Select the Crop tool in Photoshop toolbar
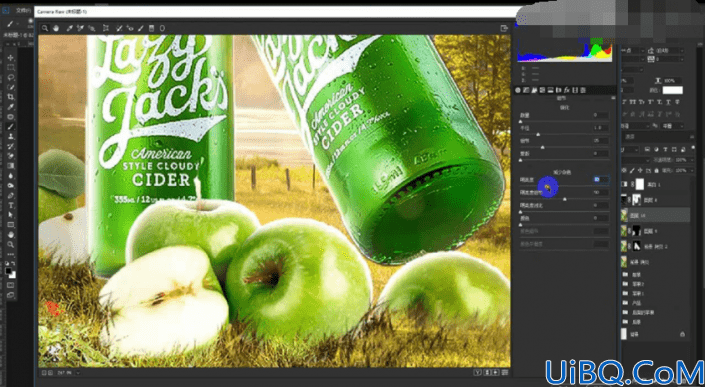The height and width of the screenshot is (387, 705). (x=11, y=97)
